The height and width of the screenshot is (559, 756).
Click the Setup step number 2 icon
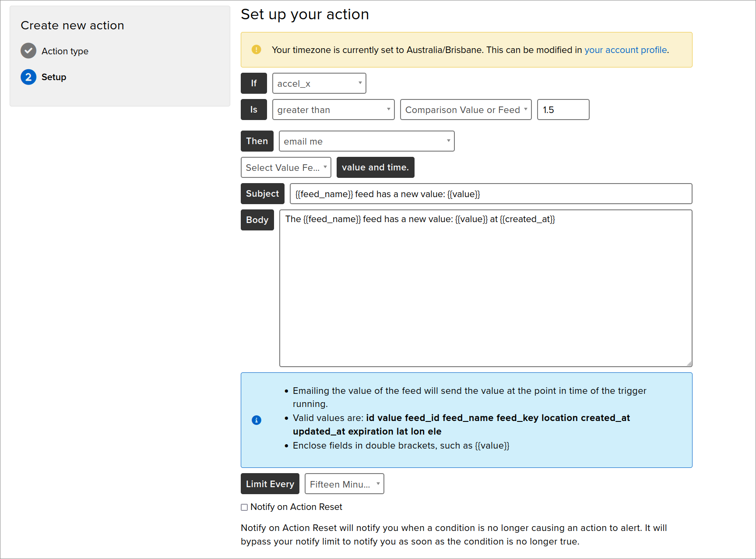pos(28,77)
